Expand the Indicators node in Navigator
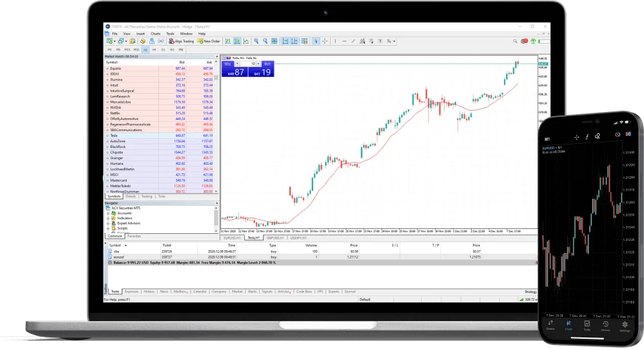 point(108,218)
